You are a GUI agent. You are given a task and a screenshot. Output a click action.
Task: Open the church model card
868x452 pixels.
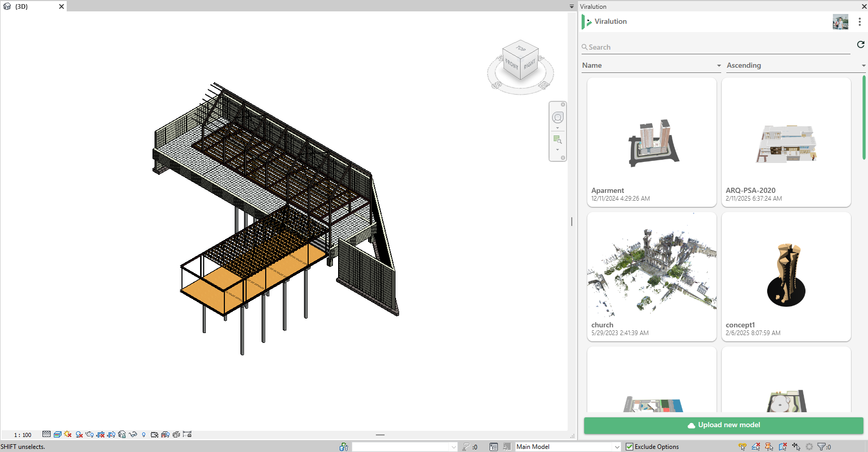pyautogui.click(x=652, y=277)
